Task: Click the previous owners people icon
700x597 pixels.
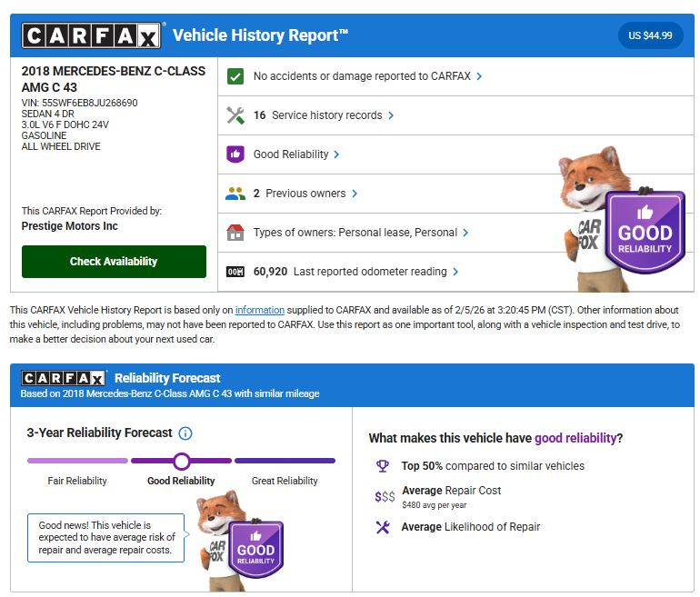Action: click(235, 194)
